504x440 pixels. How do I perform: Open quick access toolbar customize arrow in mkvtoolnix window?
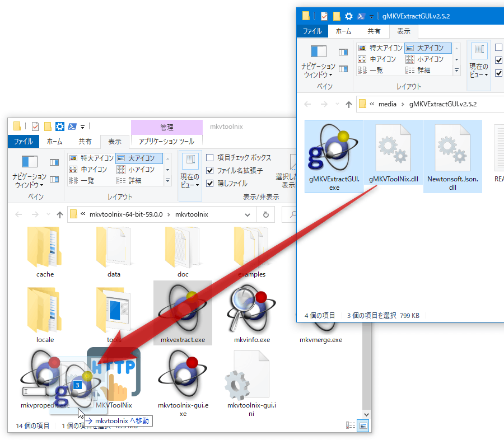(83, 127)
